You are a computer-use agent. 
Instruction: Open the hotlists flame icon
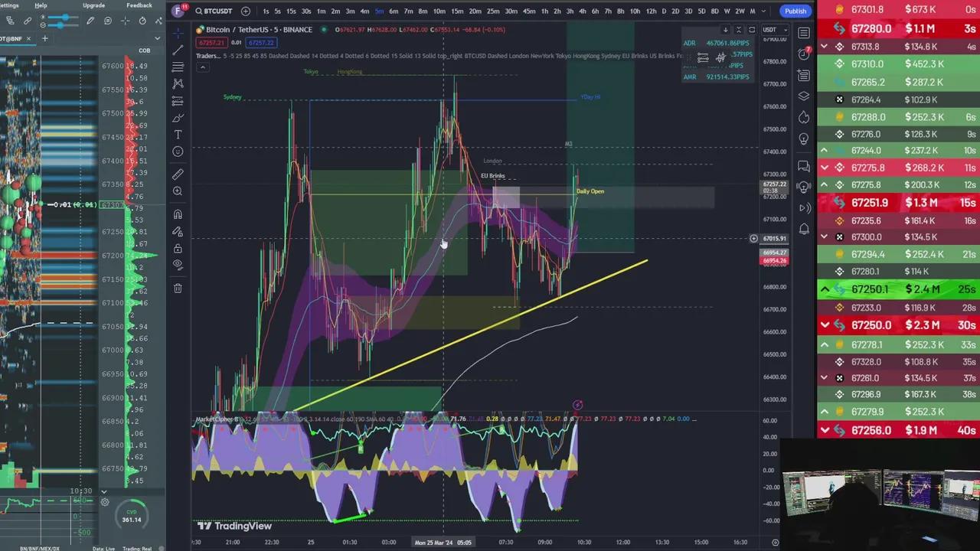[804, 118]
